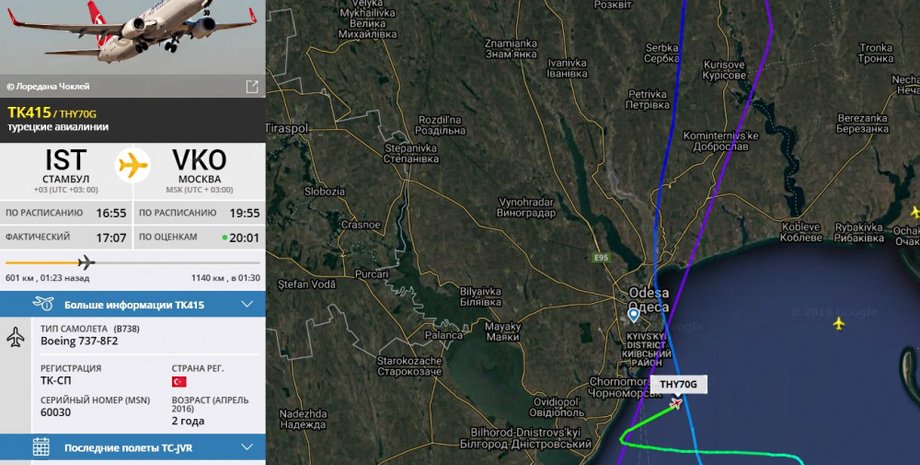The width and height of the screenshot is (920, 465).
Task: Click yellow plane icon between IST and VKO
Action: pyautogui.click(x=133, y=165)
